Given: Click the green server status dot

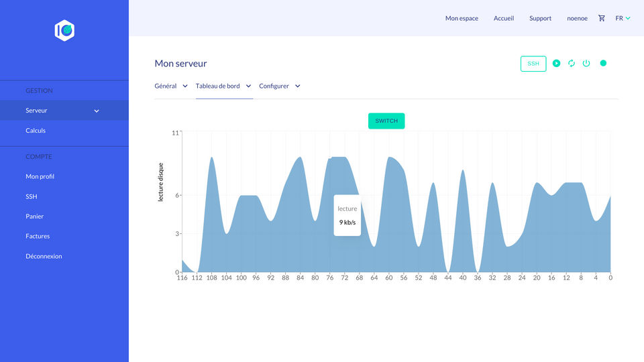Looking at the screenshot, I should click(603, 63).
